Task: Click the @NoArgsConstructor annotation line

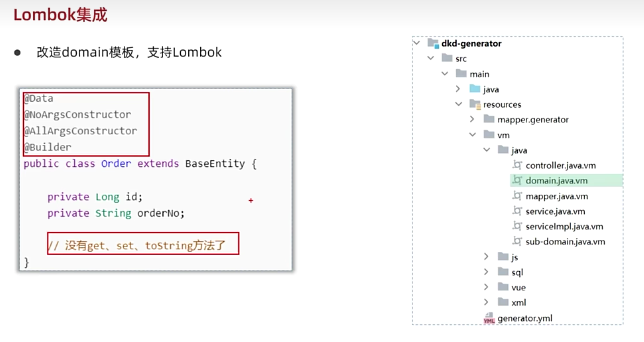Action: tap(78, 115)
